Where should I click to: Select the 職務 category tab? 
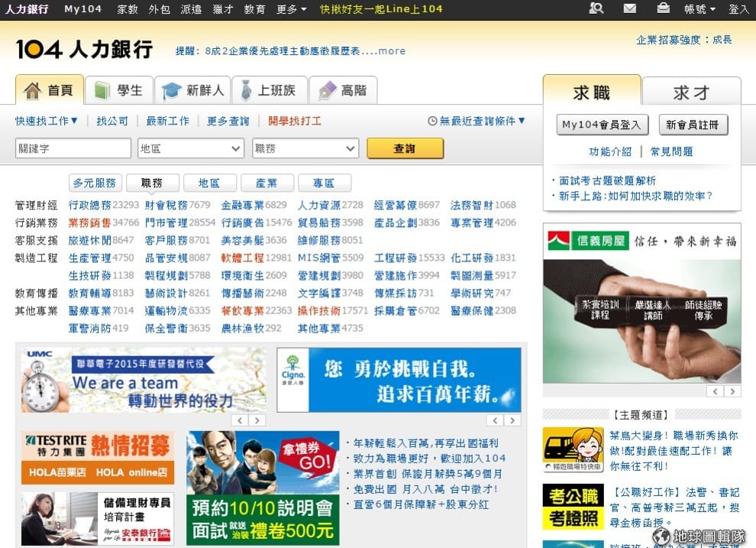pos(153,183)
